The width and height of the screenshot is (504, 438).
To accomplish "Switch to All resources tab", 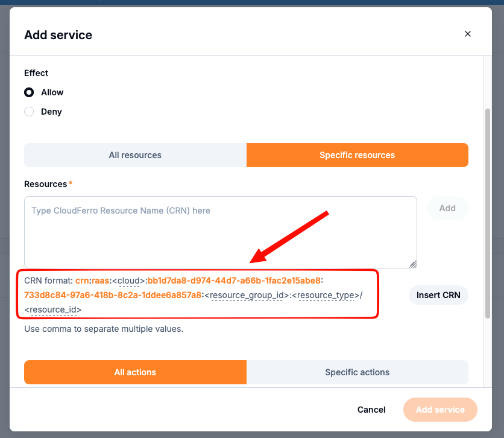I will pyautogui.click(x=135, y=155).
